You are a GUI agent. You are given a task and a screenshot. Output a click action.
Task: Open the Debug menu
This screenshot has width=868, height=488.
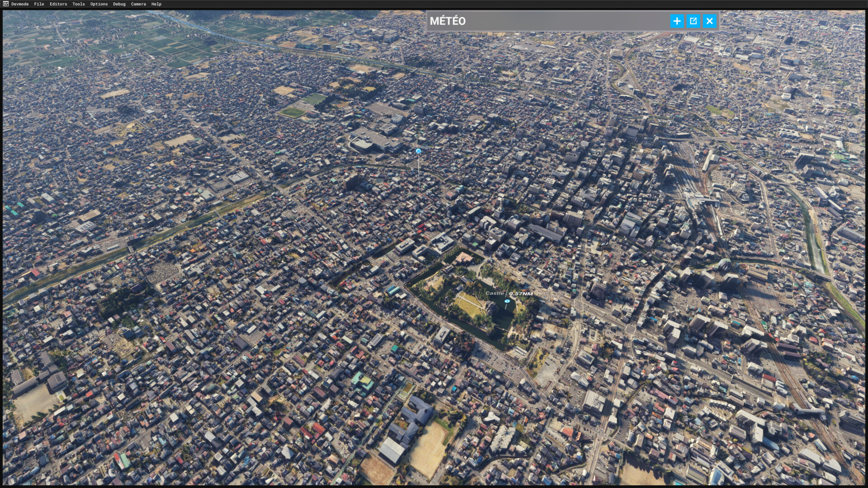[x=119, y=4]
